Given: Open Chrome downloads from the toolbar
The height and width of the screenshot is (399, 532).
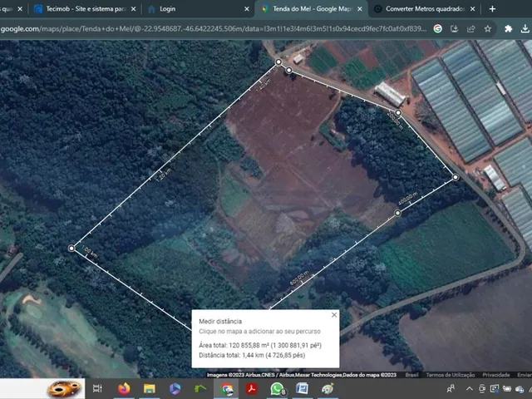Looking at the screenshot, I should [525, 29].
